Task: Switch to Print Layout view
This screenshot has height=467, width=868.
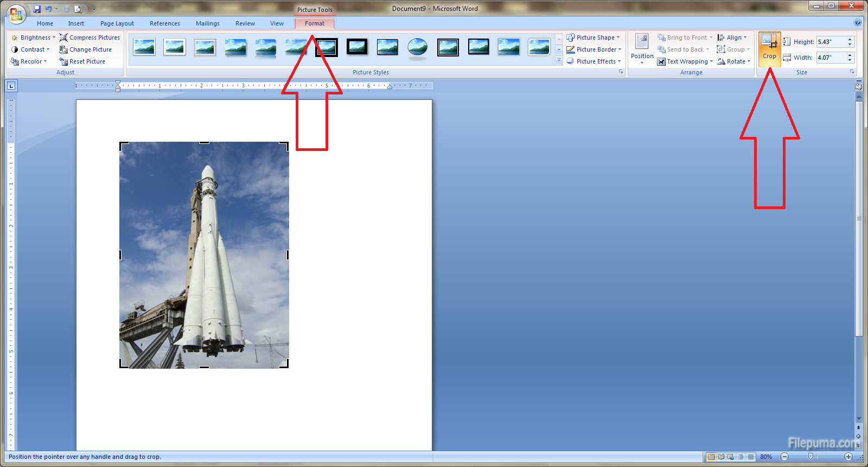Action: [x=711, y=457]
